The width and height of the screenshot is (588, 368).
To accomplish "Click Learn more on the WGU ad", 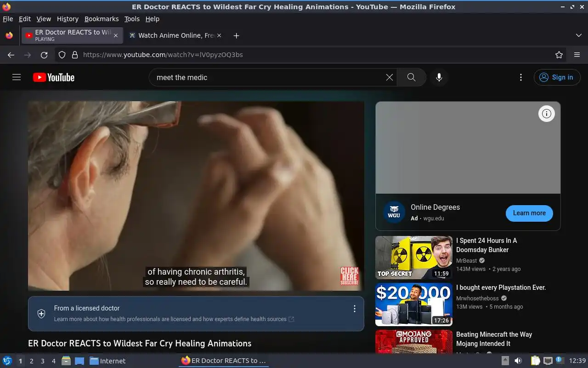I will 529,213.
